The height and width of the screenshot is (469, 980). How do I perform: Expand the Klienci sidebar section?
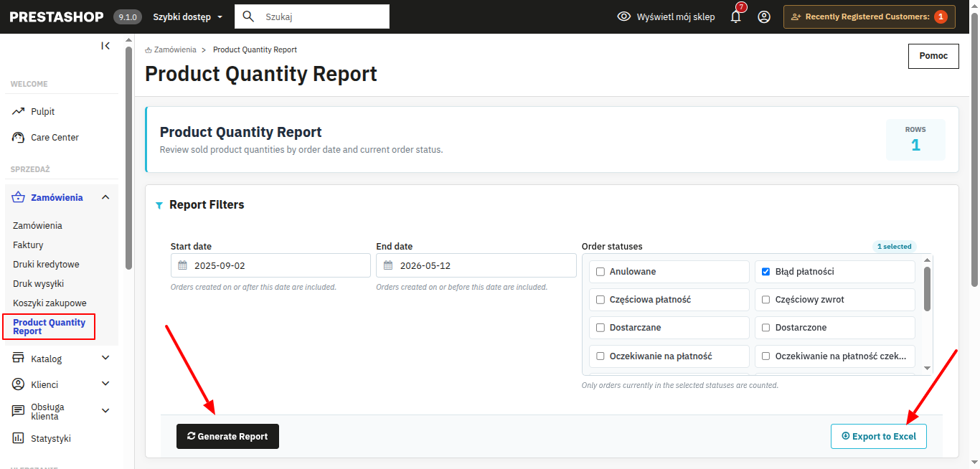(105, 384)
